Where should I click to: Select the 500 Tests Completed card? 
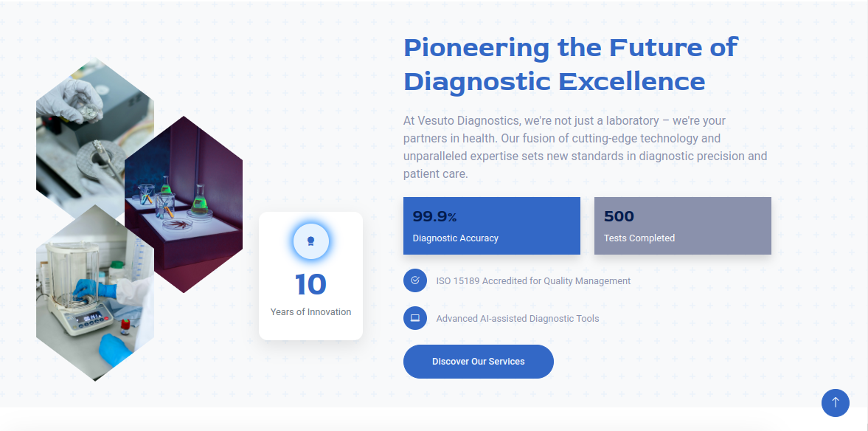(x=683, y=226)
